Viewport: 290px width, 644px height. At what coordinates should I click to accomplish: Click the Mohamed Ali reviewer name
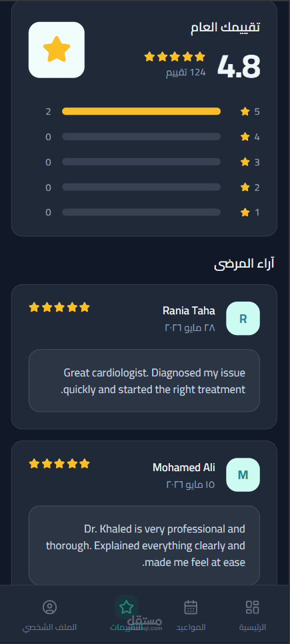184,467
